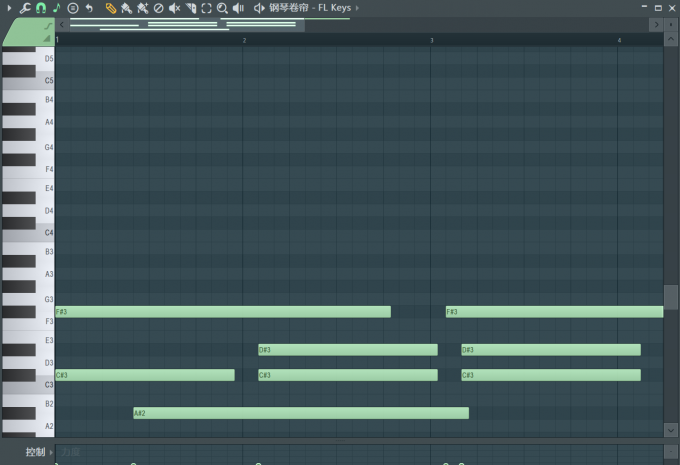Click the vertical scrollbar thumb
The height and width of the screenshot is (465, 680).
pyautogui.click(x=670, y=297)
